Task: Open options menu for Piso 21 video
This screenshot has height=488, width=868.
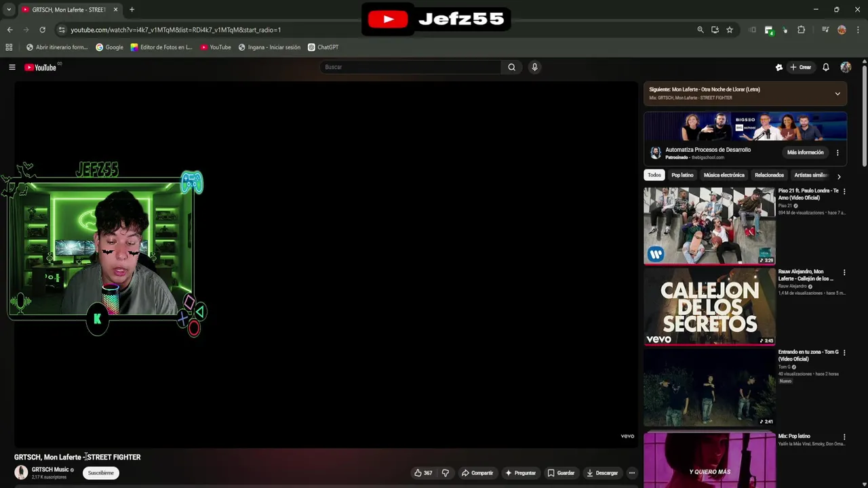Action: coord(844,192)
